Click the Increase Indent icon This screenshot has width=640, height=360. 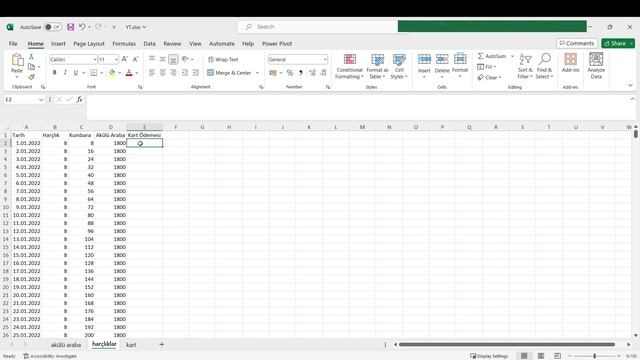pyautogui.click(x=196, y=73)
